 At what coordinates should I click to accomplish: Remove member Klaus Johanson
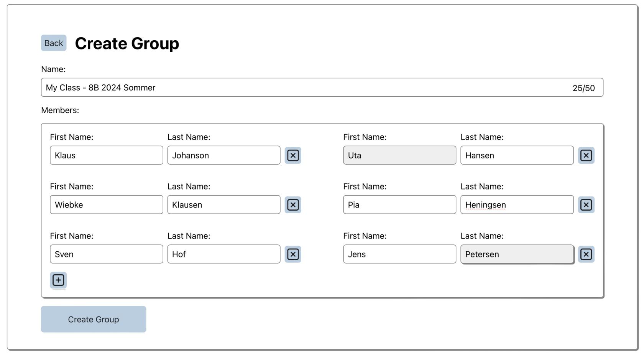293,155
